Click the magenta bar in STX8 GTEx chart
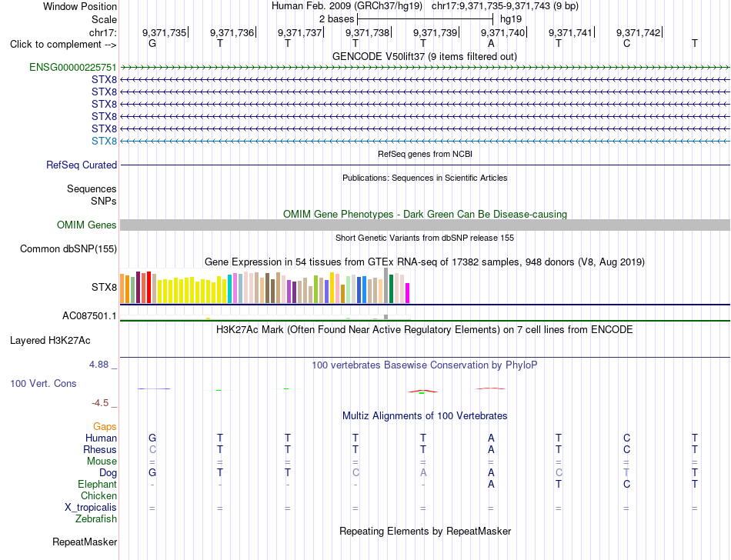The height and width of the screenshot is (560, 731). click(x=408, y=293)
